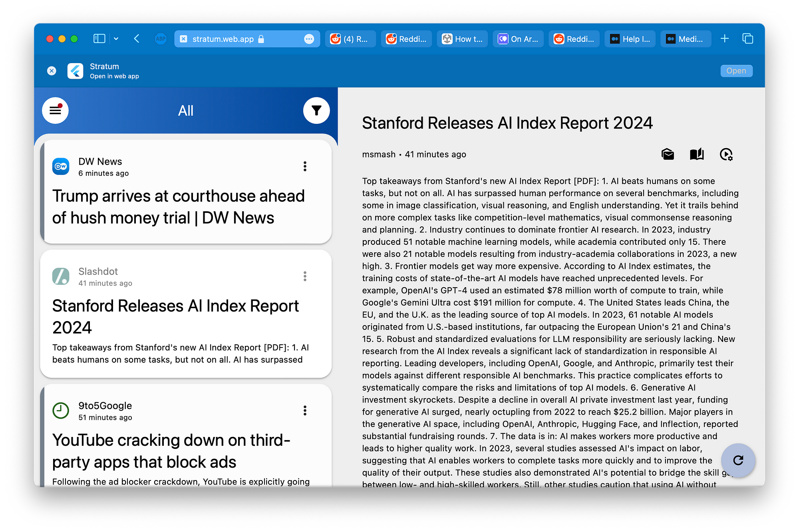Switch to the "How t..." tab

[x=462, y=39]
